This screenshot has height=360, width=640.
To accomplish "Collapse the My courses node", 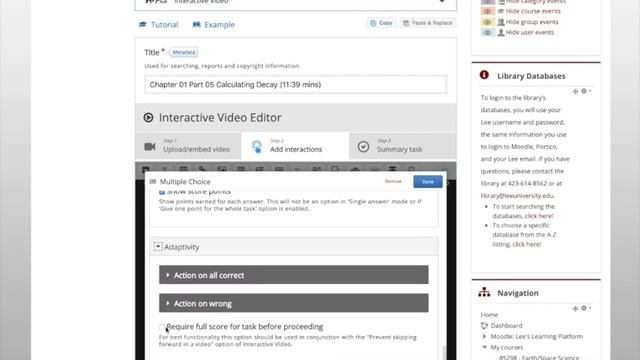I will click(484, 347).
